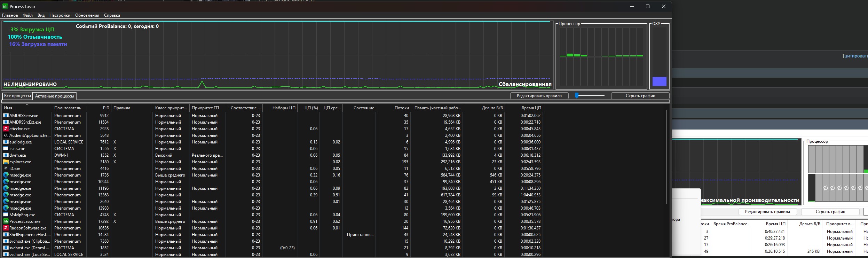This screenshot has height=258, width=868.
Task: Sort by the Пользователь column header
Action: tap(69, 108)
